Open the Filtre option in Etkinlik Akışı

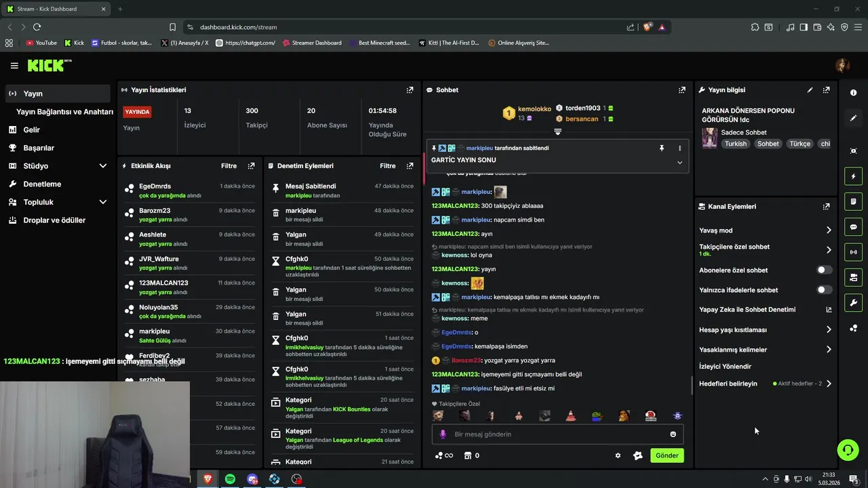pos(229,165)
